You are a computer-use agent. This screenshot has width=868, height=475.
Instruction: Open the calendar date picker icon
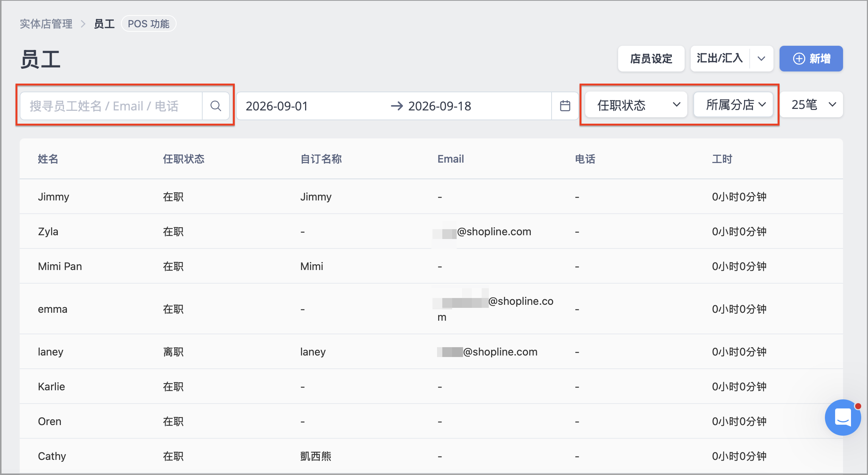click(x=565, y=106)
